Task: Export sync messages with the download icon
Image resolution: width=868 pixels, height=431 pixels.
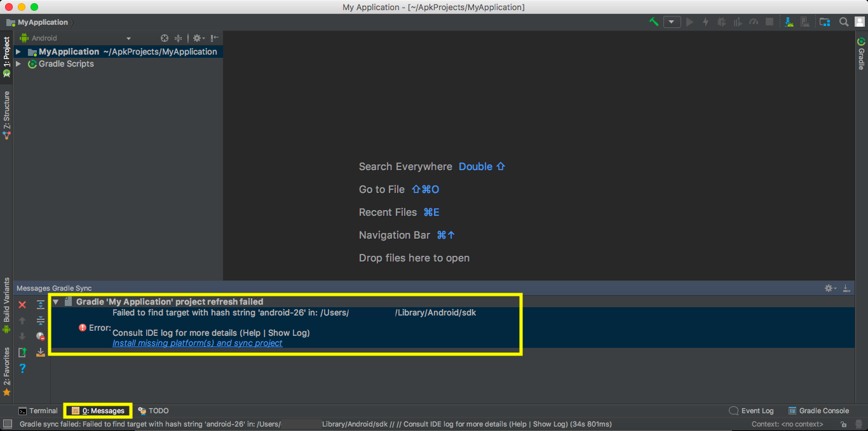Action: click(x=41, y=352)
